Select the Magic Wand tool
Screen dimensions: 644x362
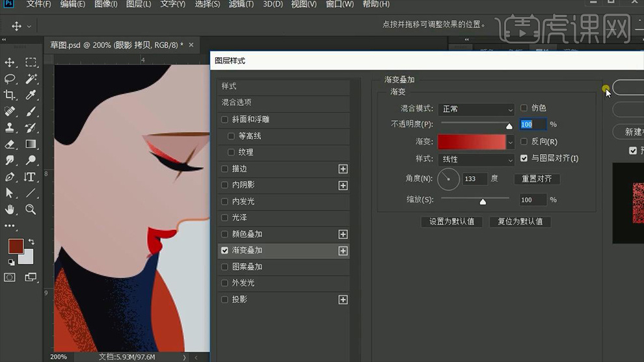tap(31, 79)
